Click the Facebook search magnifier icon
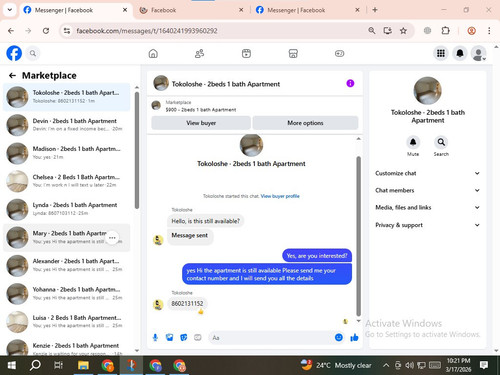Viewport: 500px width, 375px height. coord(33,53)
